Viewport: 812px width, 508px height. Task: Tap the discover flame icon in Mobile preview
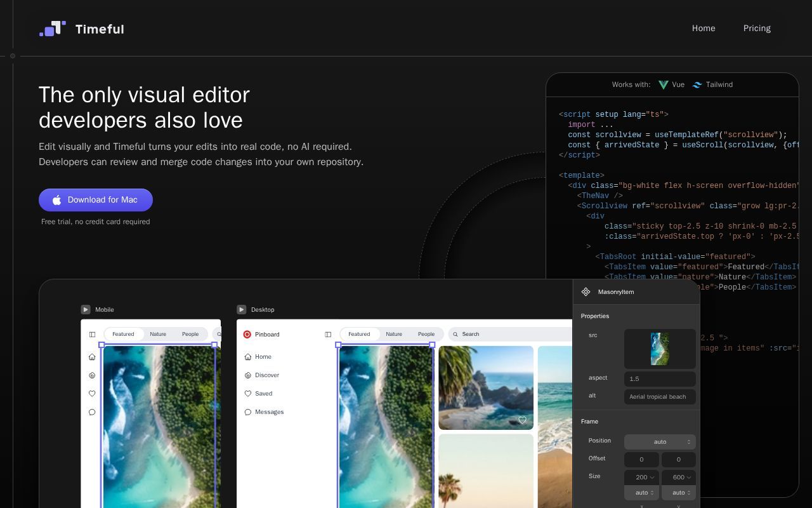(92, 375)
